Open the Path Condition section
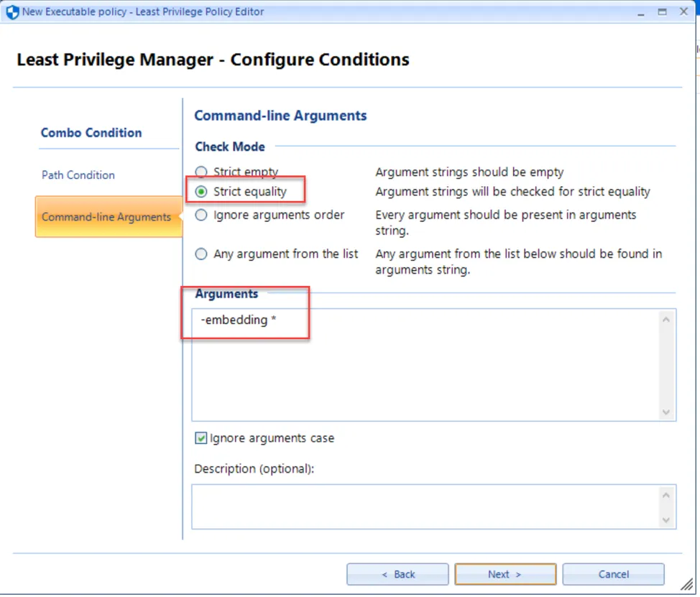The image size is (700, 597). [78, 175]
